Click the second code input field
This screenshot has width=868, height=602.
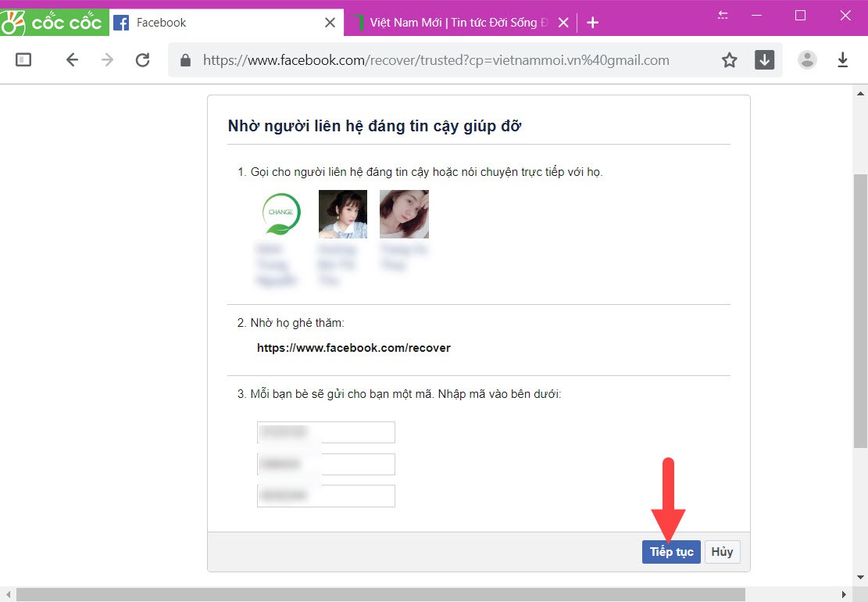click(x=326, y=464)
